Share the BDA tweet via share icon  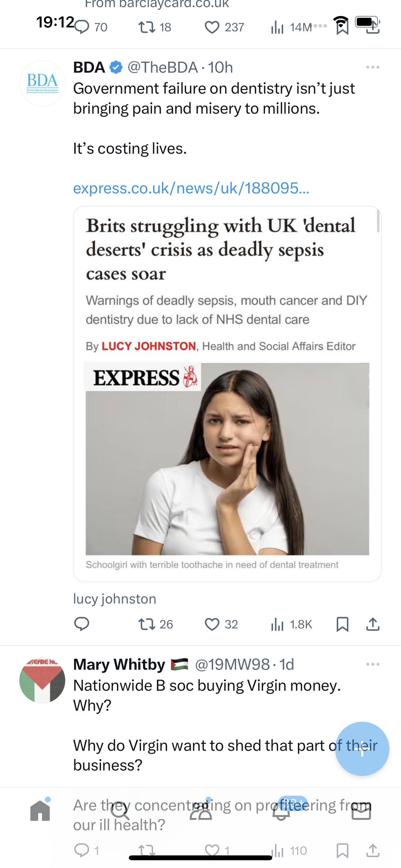373,624
